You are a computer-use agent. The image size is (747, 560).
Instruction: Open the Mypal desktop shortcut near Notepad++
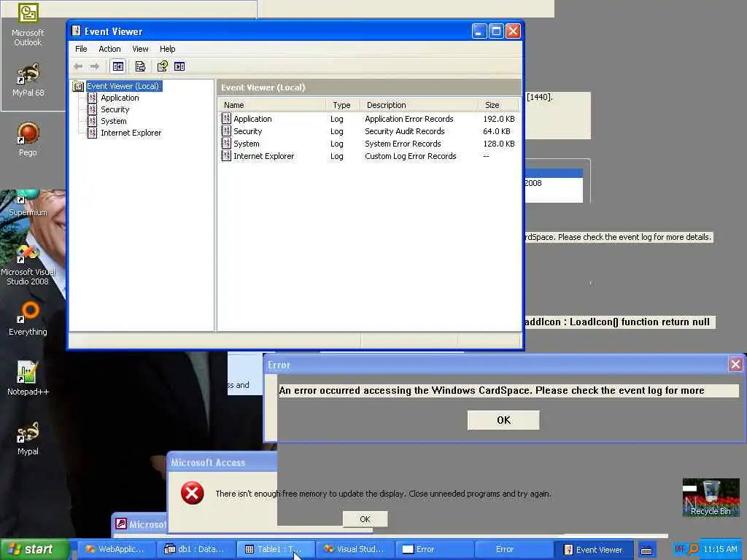(28, 438)
